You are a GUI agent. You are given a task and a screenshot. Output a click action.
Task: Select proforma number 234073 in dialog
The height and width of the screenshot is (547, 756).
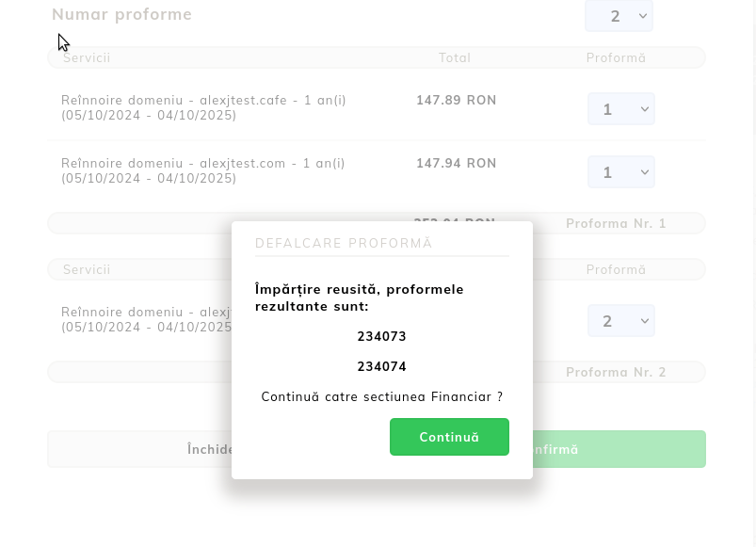(381, 336)
